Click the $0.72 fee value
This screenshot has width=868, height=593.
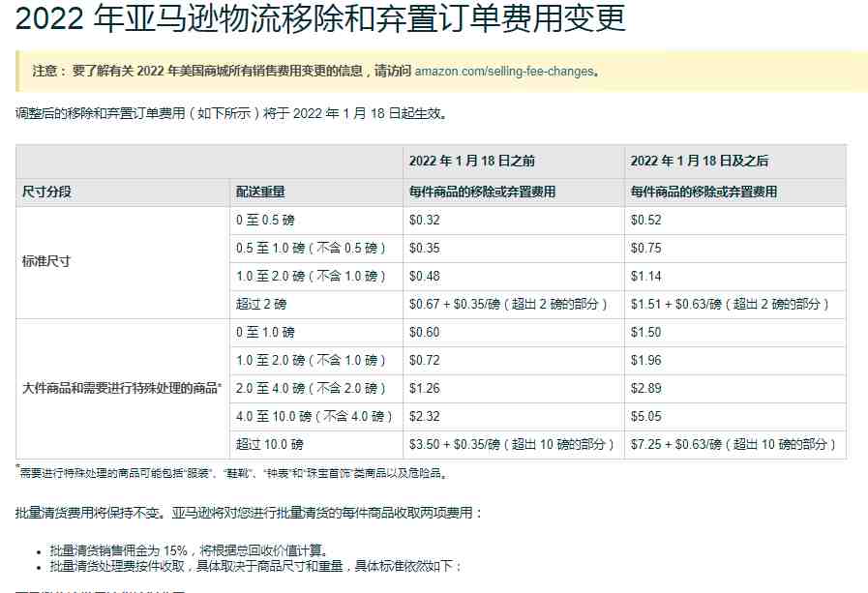425,360
